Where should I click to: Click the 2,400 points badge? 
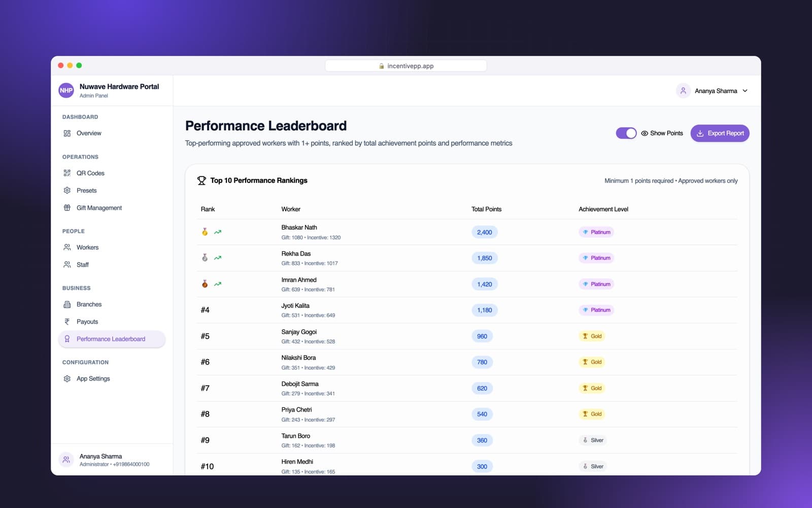click(x=485, y=232)
